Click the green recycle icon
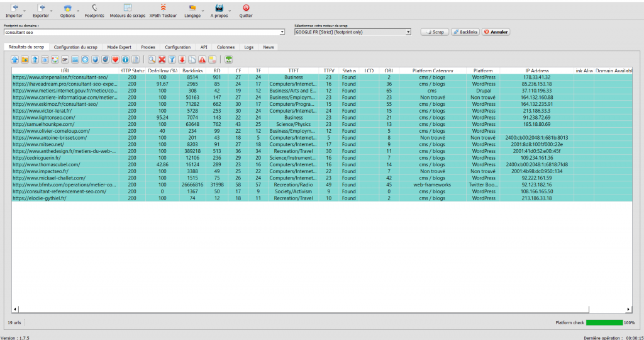The image size is (644, 340). pos(229,60)
